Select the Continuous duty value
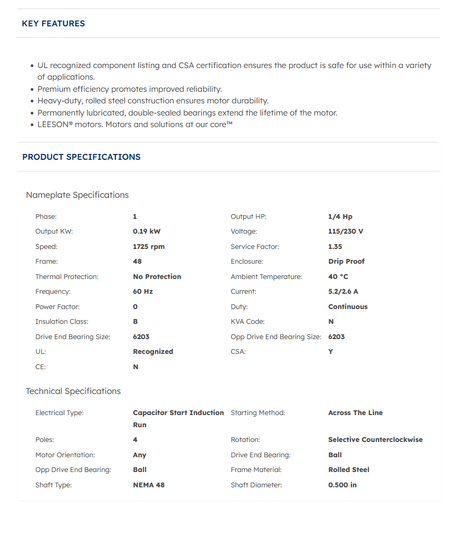Image resolution: width=460 pixels, height=539 pixels. [x=348, y=307]
